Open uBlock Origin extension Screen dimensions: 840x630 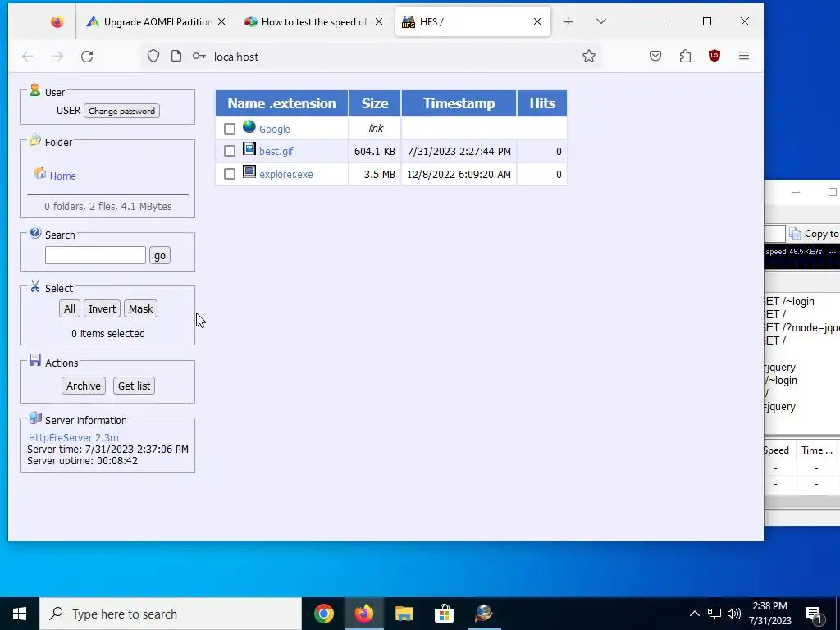tap(714, 57)
